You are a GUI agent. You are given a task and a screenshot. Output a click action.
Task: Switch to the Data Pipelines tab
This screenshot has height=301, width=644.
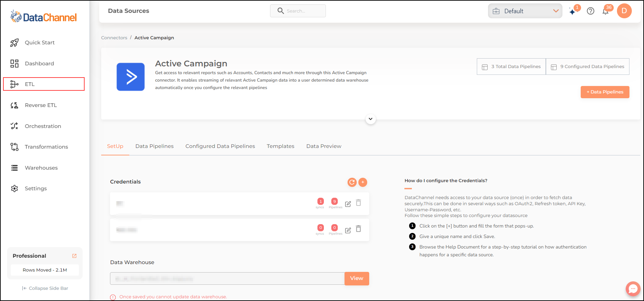click(154, 146)
